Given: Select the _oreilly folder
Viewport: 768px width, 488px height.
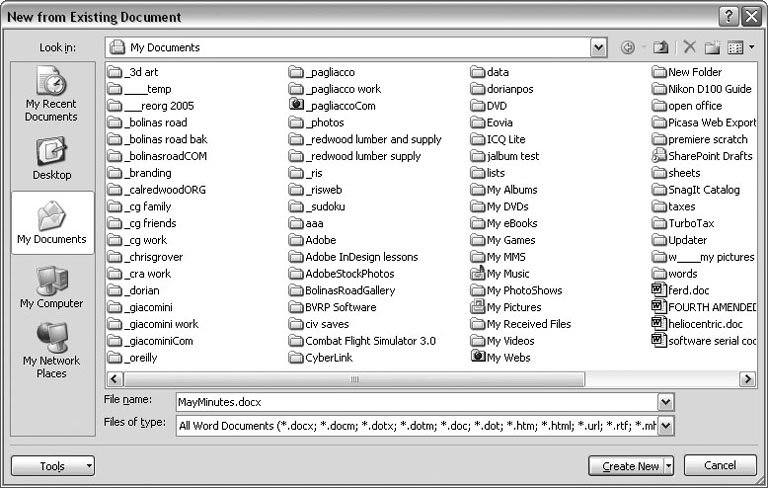Looking at the screenshot, I should [x=133, y=357].
